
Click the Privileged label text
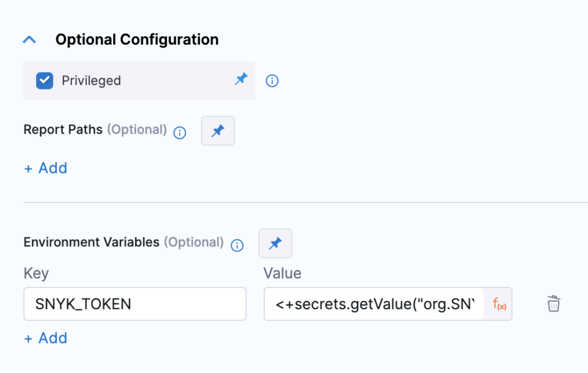point(91,80)
